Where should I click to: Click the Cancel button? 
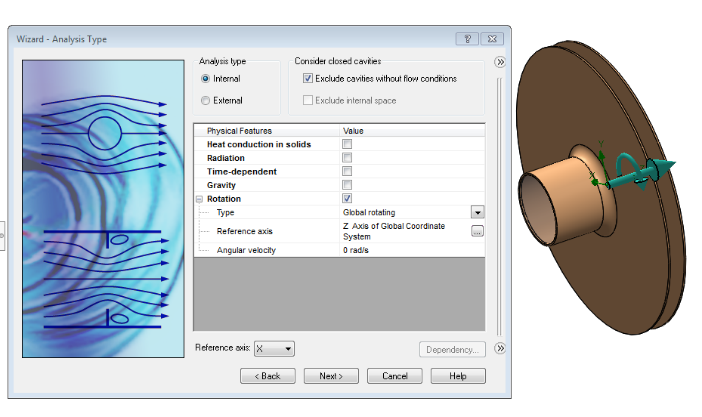click(394, 376)
